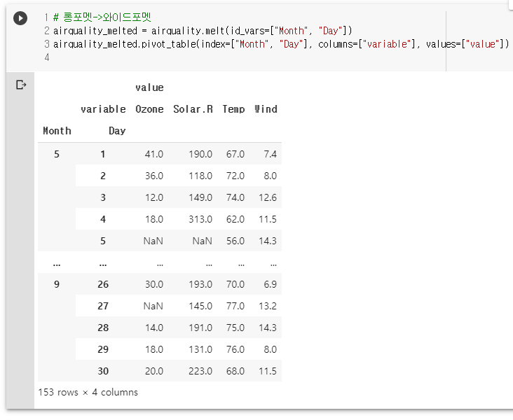Click the output toggle icon beside results

[x=21, y=85]
